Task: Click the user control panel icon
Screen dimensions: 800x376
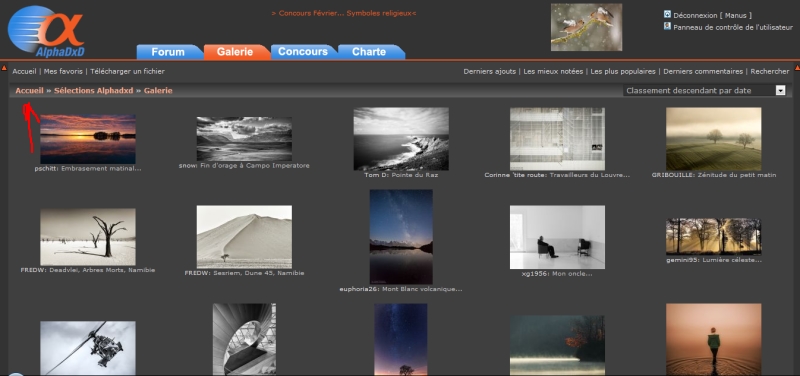Action: pyautogui.click(x=667, y=26)
